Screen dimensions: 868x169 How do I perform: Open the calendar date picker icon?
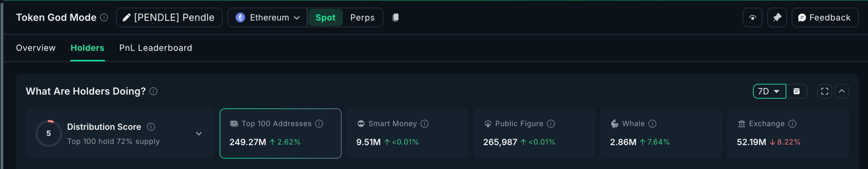(796, 91)
